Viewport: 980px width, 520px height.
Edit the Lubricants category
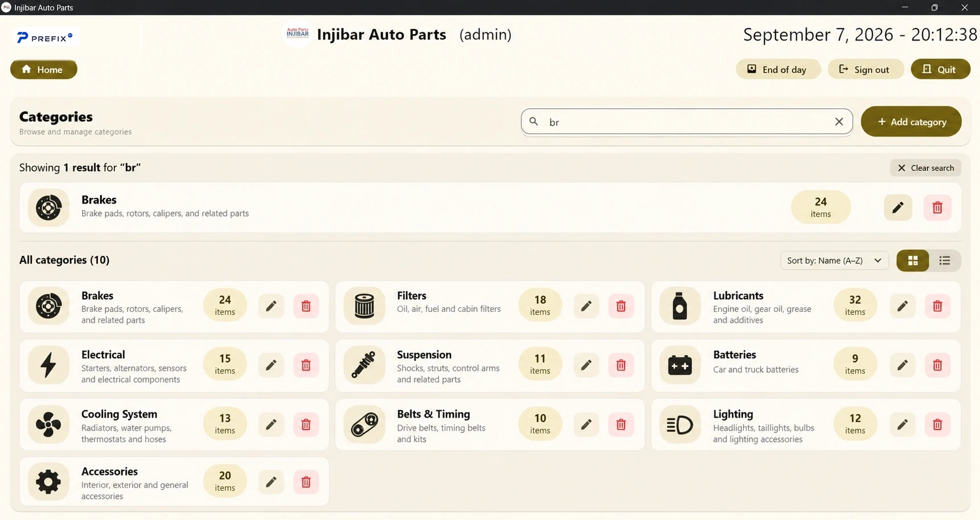tap(903, 306)
